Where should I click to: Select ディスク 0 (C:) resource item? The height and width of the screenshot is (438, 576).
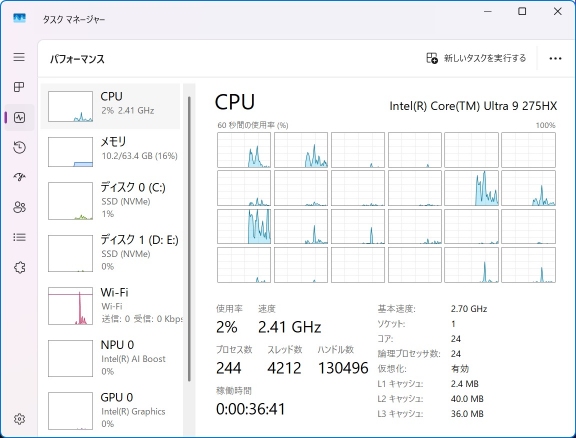coord(110,201)
